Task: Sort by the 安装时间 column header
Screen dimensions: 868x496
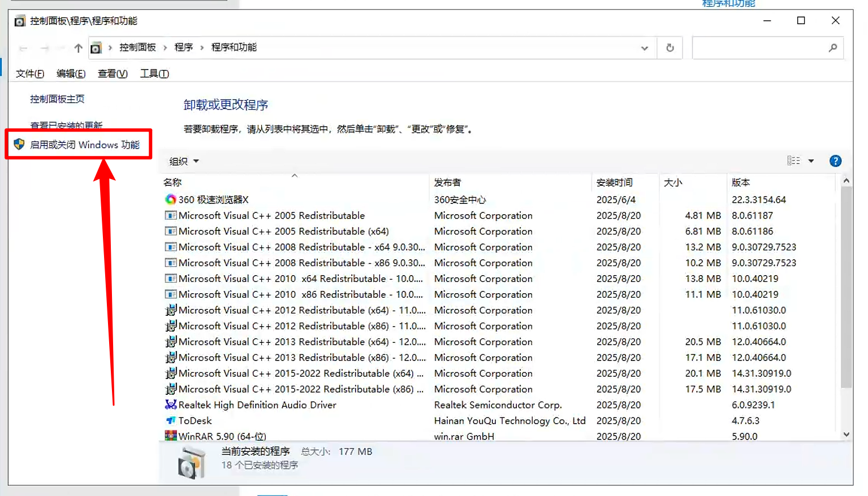Action: coord(625,182)
